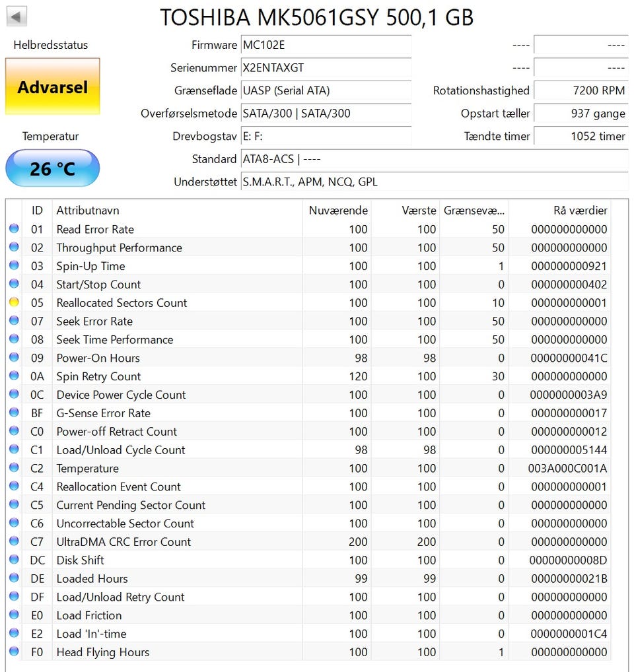The width and height of the screenshot is (634, 672).
Task: Click the yellow Reallocated Sectors status icon
Action: coord(14,303)
